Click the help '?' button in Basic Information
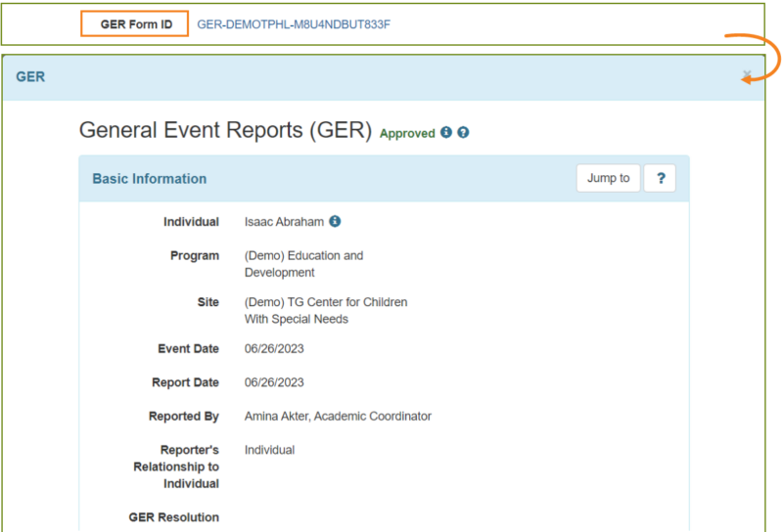This screenshot has width=783, height=532. [661, 178]
